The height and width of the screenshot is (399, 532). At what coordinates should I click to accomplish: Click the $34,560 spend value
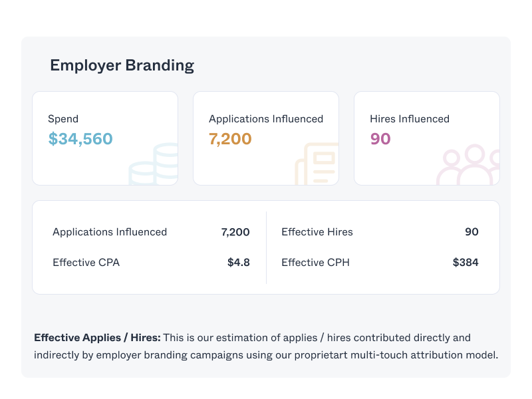[x=80, y=139]
